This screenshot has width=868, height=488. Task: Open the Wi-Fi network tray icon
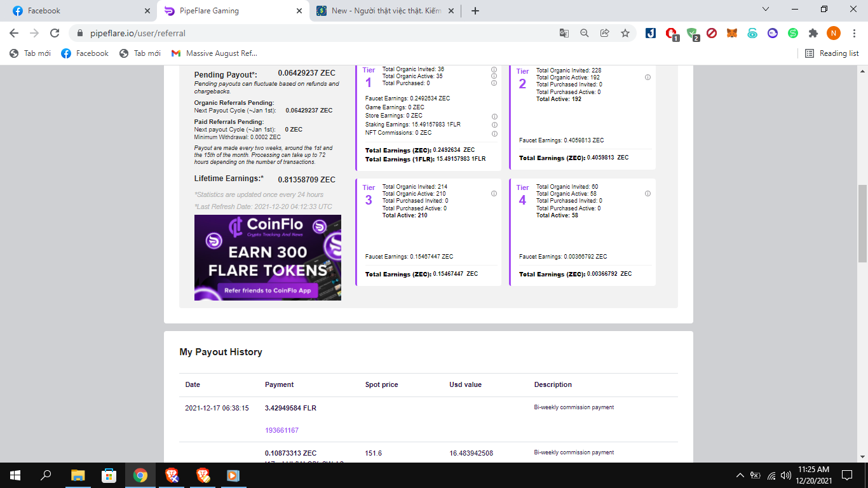771,475
